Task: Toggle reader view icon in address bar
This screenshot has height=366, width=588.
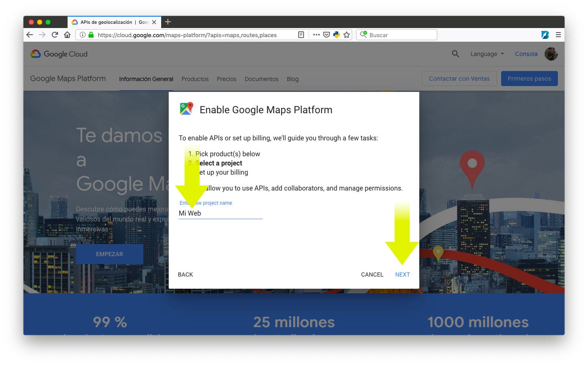Action: point(301,35)
